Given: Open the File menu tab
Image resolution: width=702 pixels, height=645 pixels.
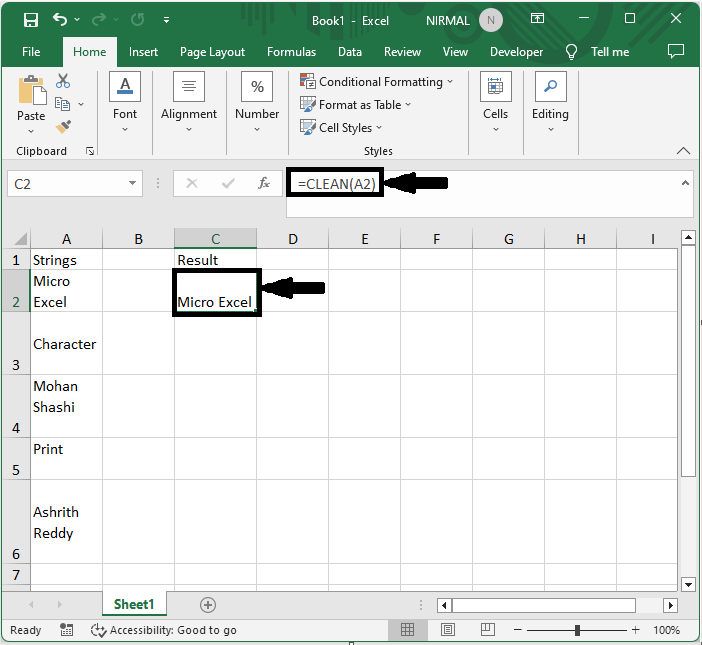Looking at the screenshot, I should [x=31, y=52].
